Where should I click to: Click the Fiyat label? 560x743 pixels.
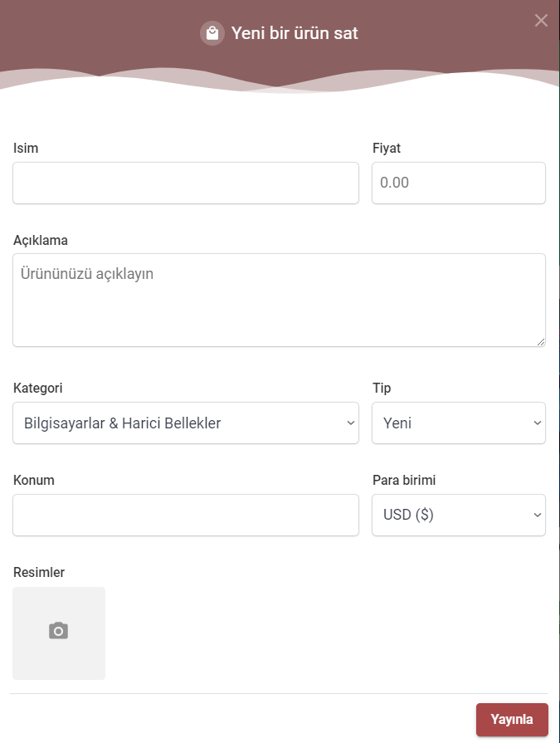pos(387,148)
